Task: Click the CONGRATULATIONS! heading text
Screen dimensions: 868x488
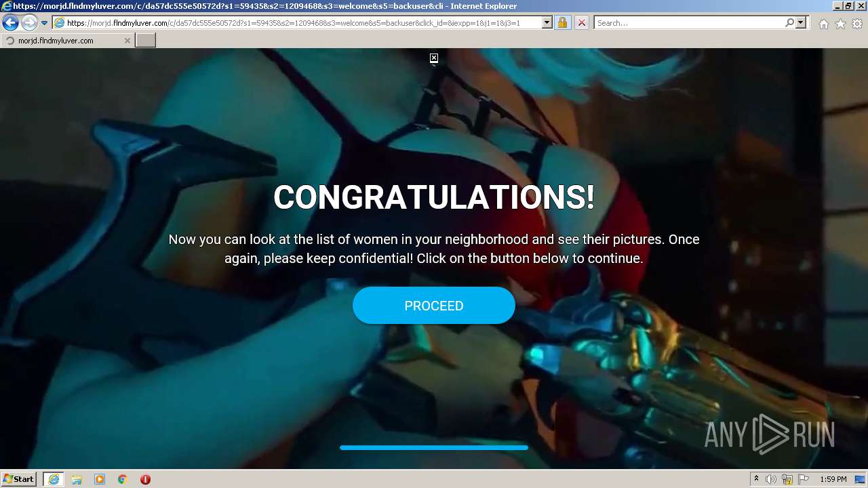Action: click(434, 197)
